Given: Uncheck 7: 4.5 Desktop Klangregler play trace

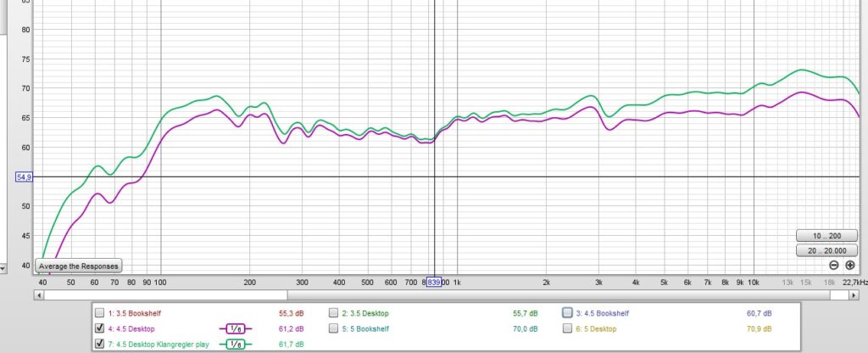Looking at the screenshot, I should point(100,344).
